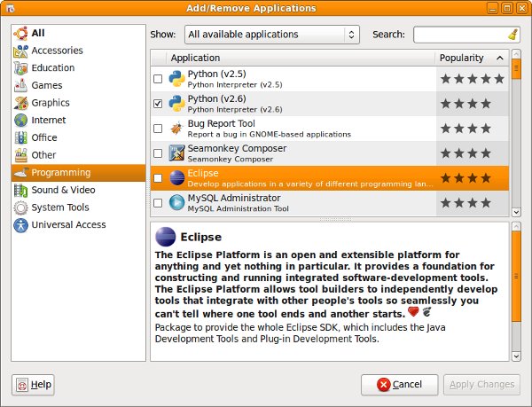532x407 pixels.
Task: Check the Seamonkey Composer checkbox
Action: click(x=158, y=153)
